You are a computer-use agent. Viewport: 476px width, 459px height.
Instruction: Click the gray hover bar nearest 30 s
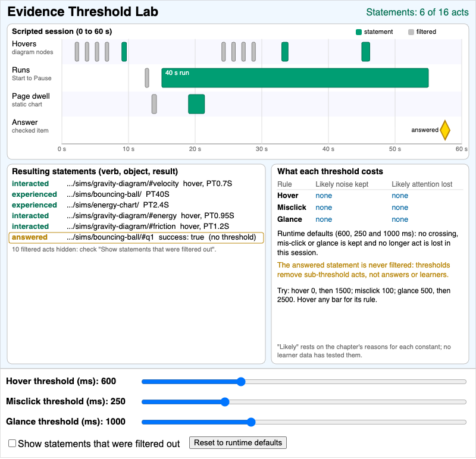253,52
